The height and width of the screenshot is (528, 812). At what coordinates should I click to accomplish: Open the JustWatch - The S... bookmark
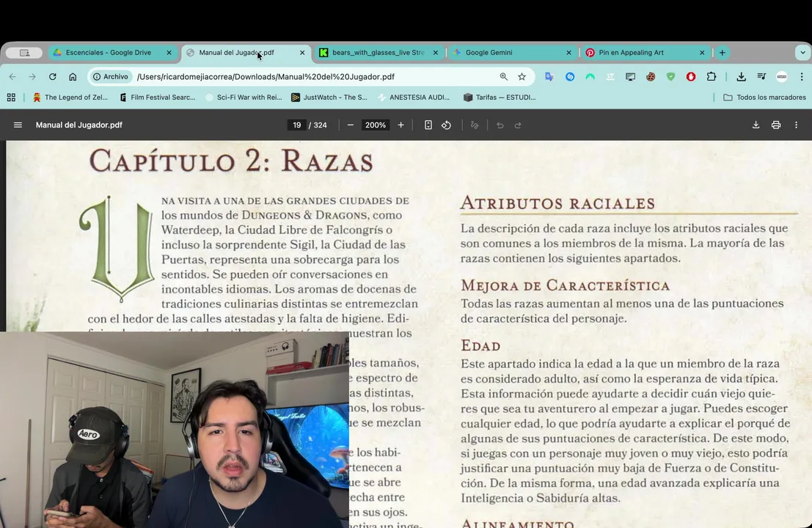[x=329, y=98]
